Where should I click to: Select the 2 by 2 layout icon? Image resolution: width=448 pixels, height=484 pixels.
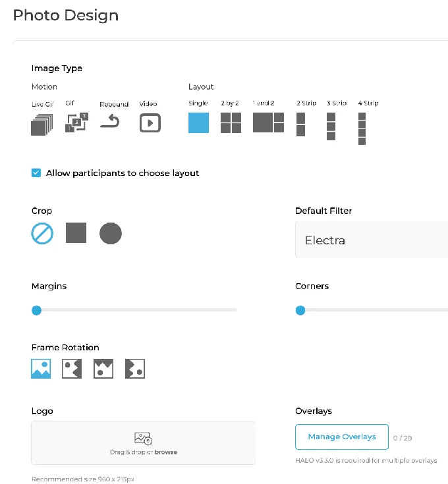231,123
